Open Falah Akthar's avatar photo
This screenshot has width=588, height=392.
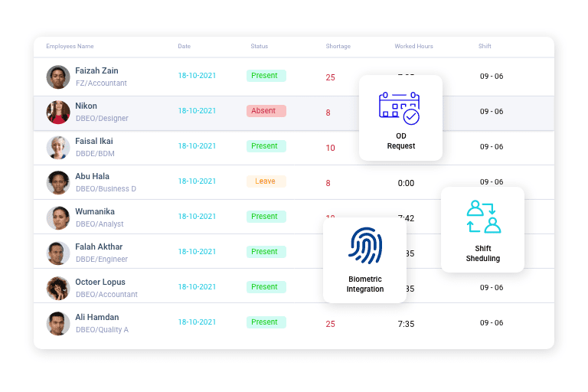tap(58, 253)
